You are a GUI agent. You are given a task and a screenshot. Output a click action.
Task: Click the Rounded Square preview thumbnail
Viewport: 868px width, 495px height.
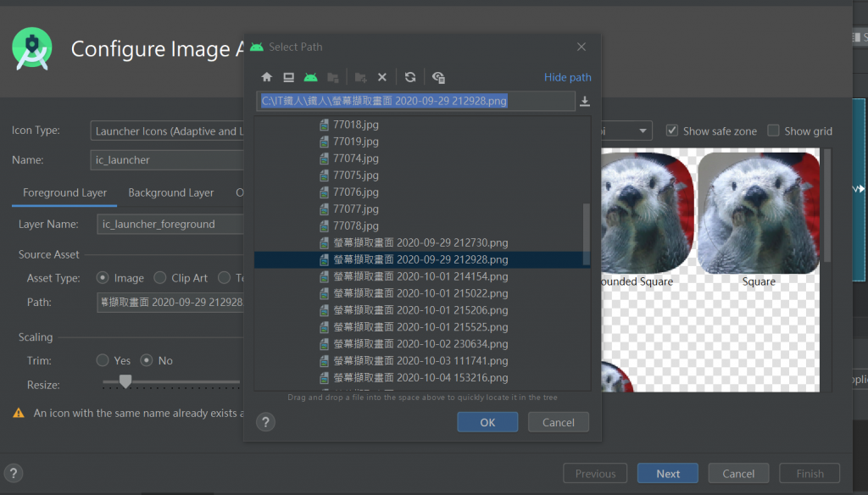point(647,213)
